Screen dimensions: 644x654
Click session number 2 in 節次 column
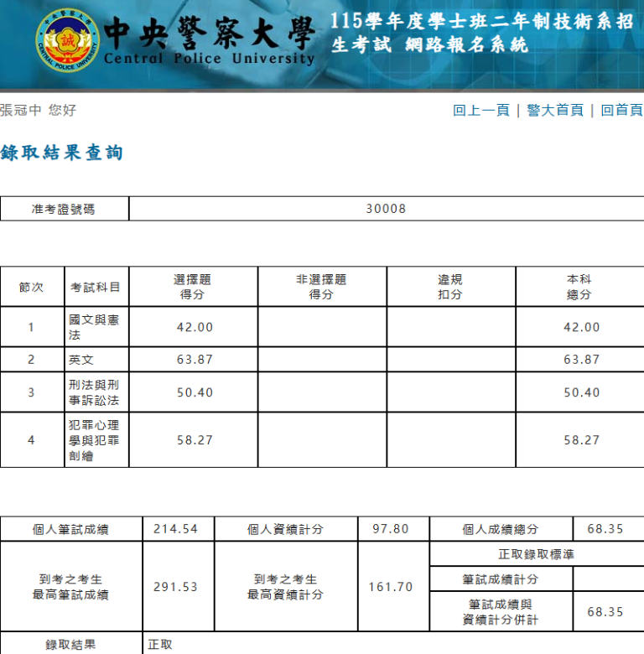pos(31,360)
